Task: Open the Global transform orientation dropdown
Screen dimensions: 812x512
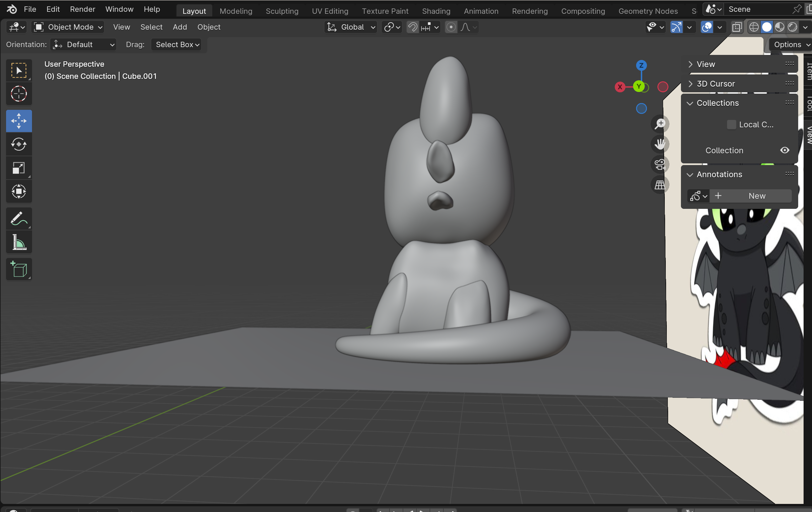Action: pyautogui.click(x=351, y=27)
